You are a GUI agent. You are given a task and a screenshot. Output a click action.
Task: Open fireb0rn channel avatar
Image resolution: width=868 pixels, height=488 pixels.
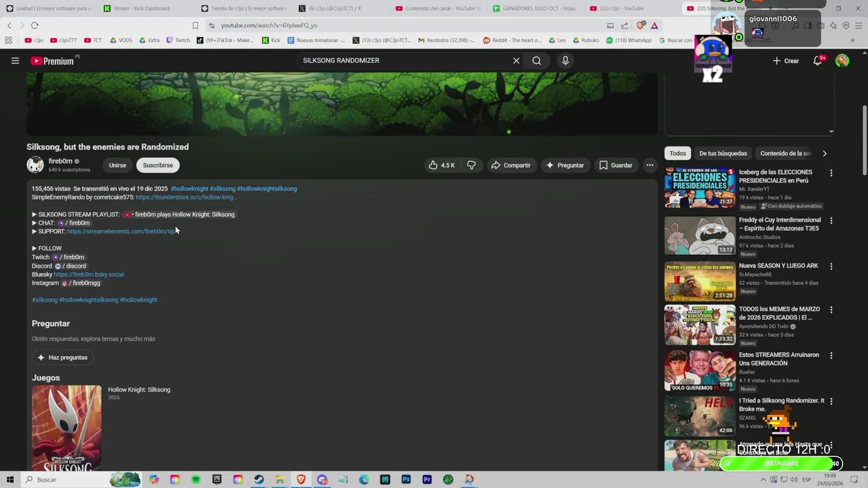coord(35,165)
